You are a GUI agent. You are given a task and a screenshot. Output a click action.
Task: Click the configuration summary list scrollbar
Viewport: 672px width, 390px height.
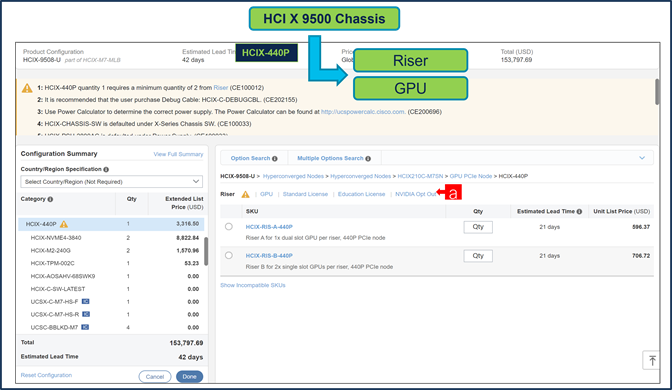click(x=206, y=251)
